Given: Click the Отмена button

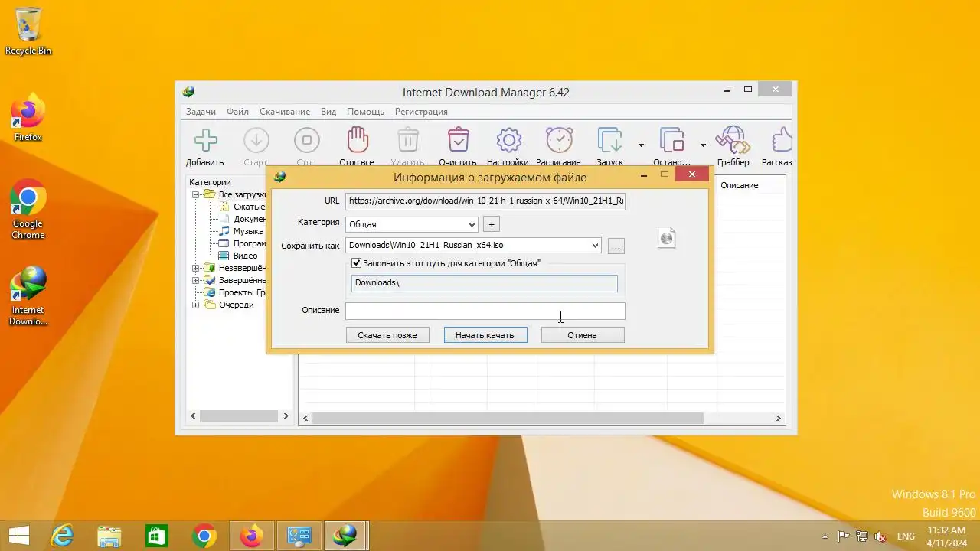Looking at the screenshot, I should pos(582,335).
